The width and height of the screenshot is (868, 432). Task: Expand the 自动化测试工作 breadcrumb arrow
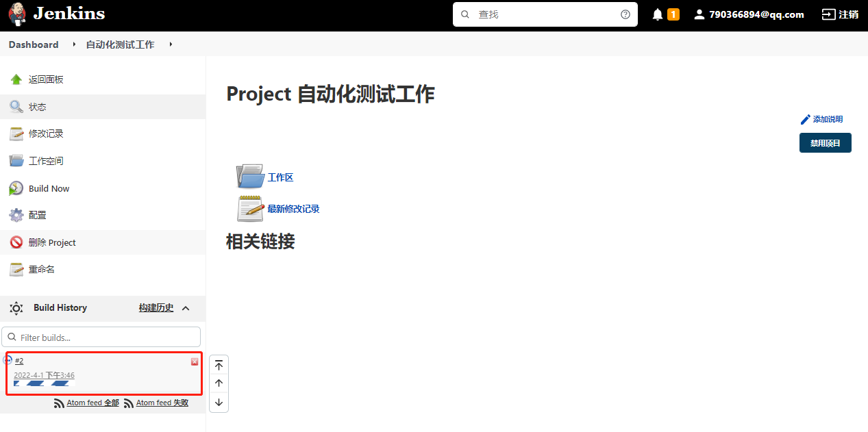click(x=170, y=45)
